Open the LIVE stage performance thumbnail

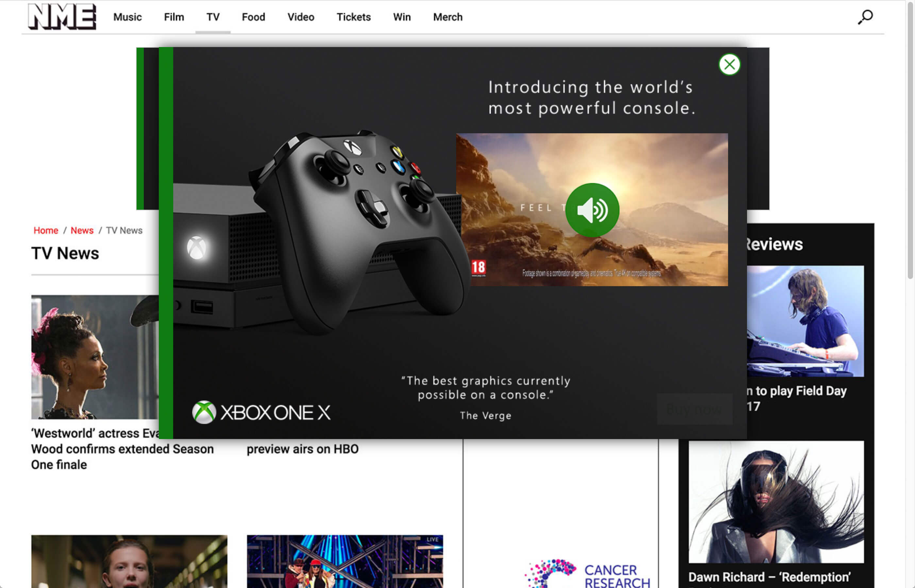345,561
